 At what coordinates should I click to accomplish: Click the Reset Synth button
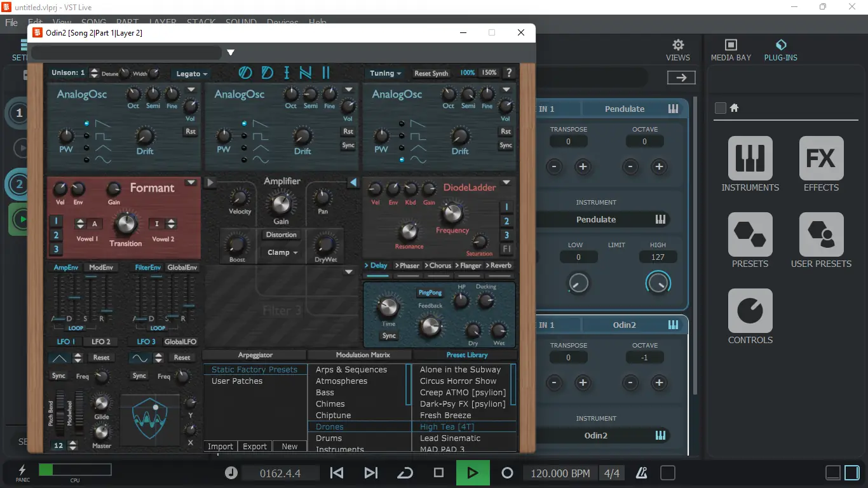pos(431,74)
